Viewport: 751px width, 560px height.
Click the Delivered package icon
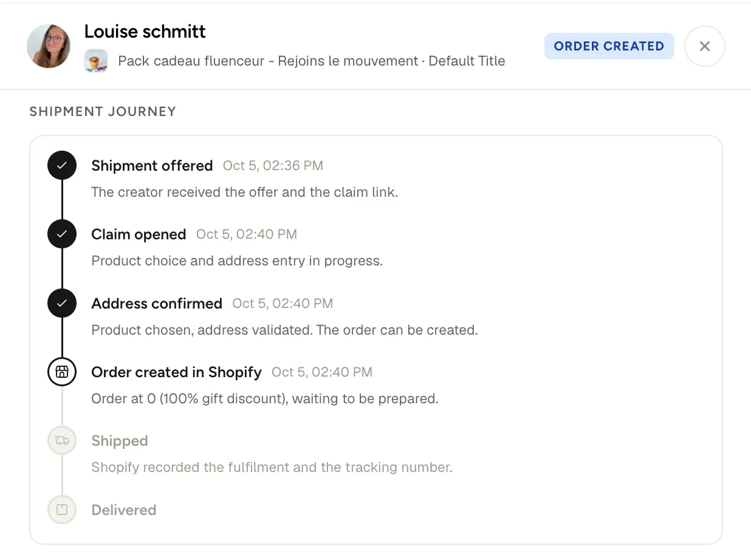point(62,510)
